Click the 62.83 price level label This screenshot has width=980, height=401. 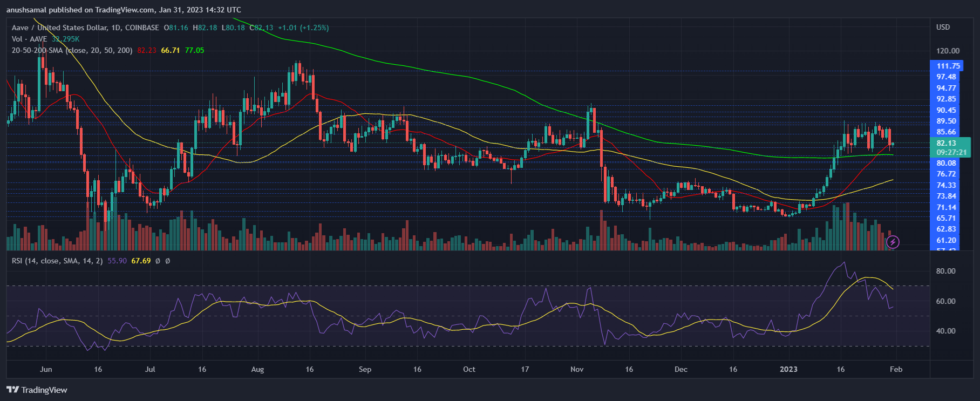[946, 229]
